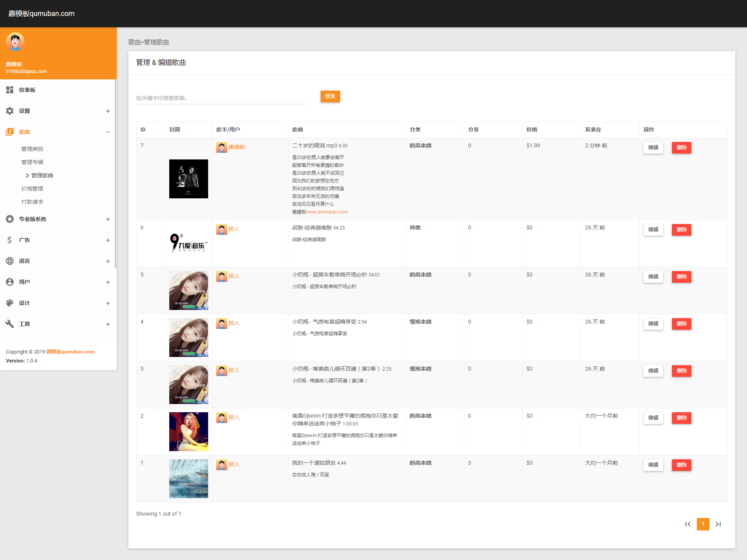Click the 57456350@qq.com email text
The image size is (747, 560).
[x=26, y=72]
